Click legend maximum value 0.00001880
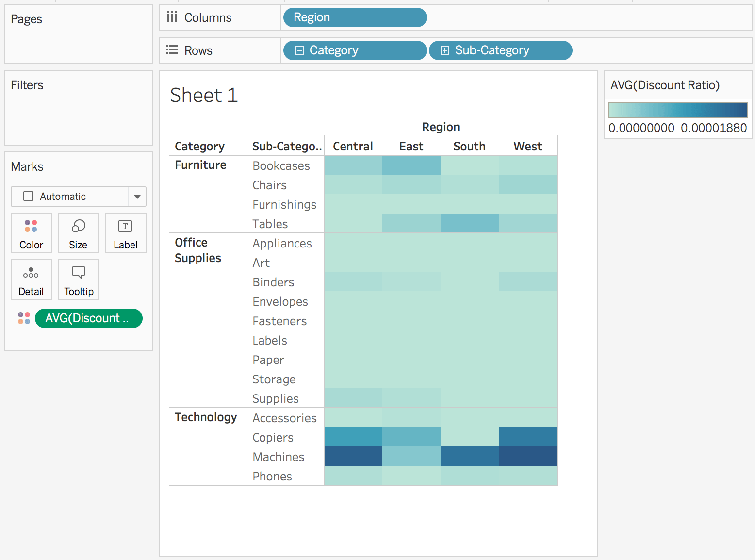 [x=714, y=128]
